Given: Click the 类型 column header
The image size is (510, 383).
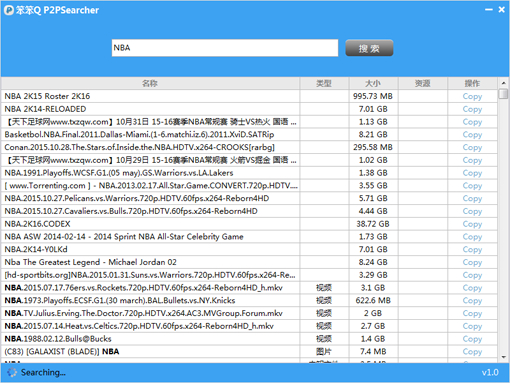Looking at the screenshot, I should [x=324, y=83].
